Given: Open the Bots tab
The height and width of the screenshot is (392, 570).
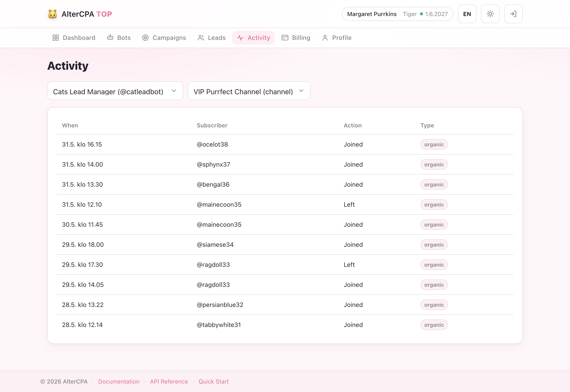Looking at the screenshot, I should coord(119,38).
